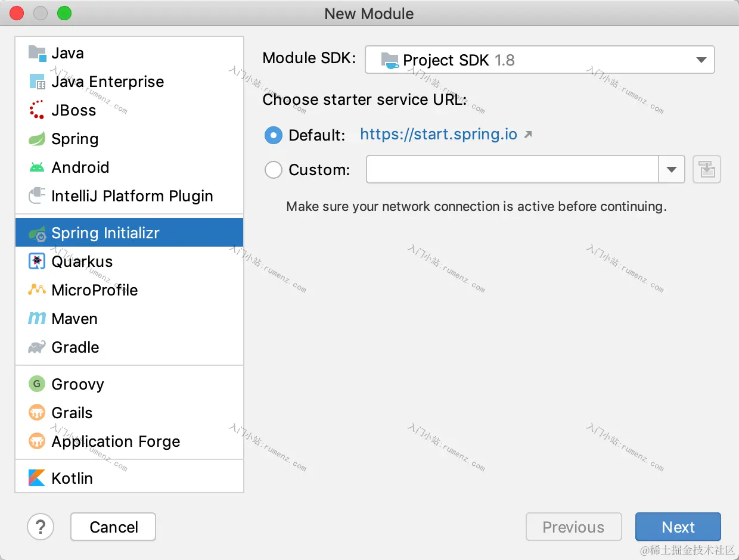Choose the Android robot icon
This screenshot has height=560, width=739.
(x=37, y=167)
